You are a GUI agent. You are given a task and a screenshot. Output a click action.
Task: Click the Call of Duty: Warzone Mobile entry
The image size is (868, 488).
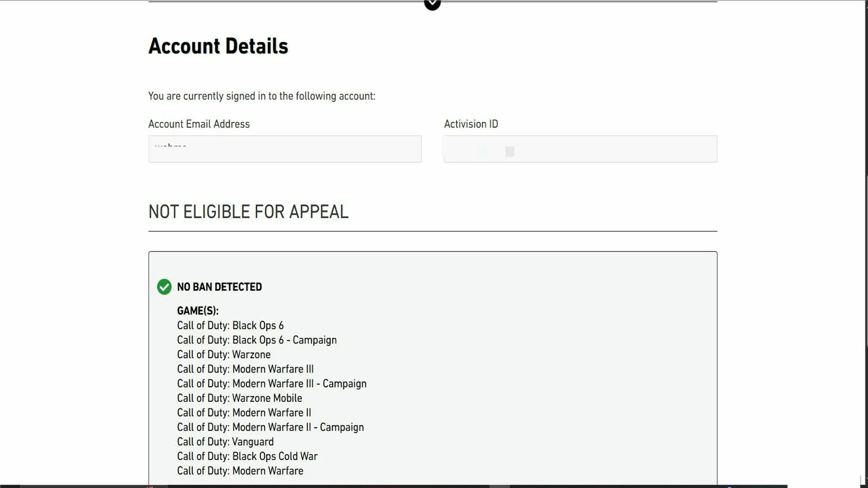[239, 398]
